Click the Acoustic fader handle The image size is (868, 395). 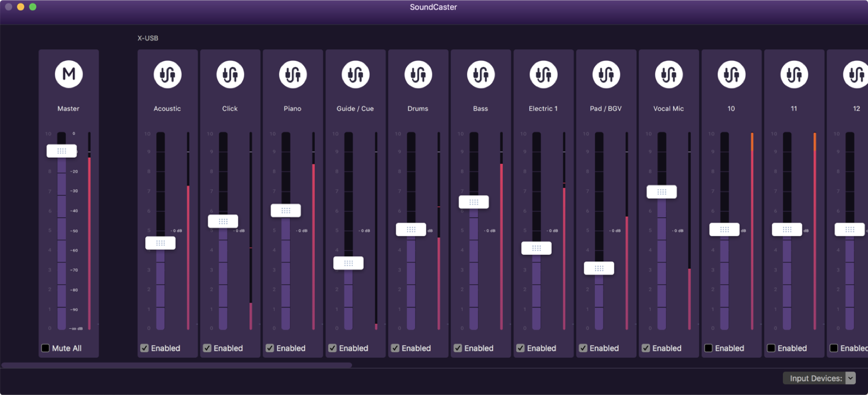(x=160, y=243)
